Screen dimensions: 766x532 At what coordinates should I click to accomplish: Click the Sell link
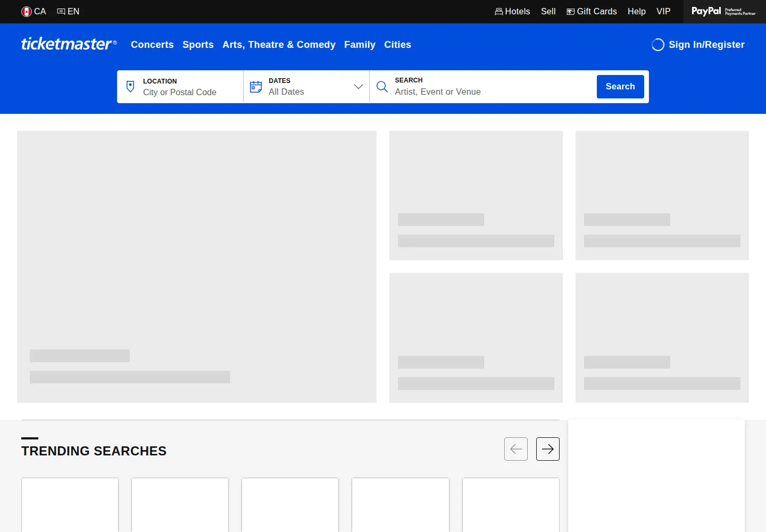[x=548, y=12]
